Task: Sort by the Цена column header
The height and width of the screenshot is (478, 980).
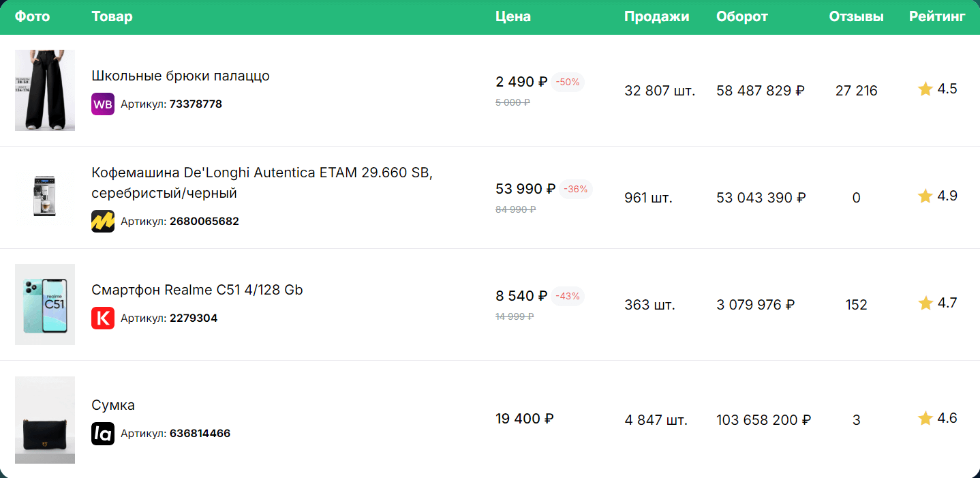Action: pos(513,16)
